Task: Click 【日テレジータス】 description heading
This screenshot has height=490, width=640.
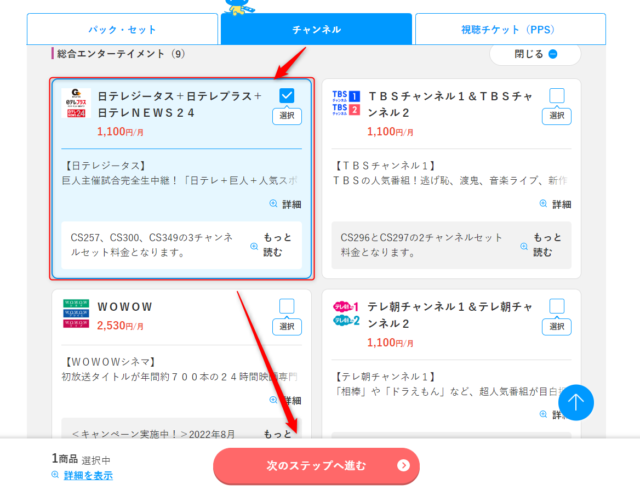Action: click(105, 166)
